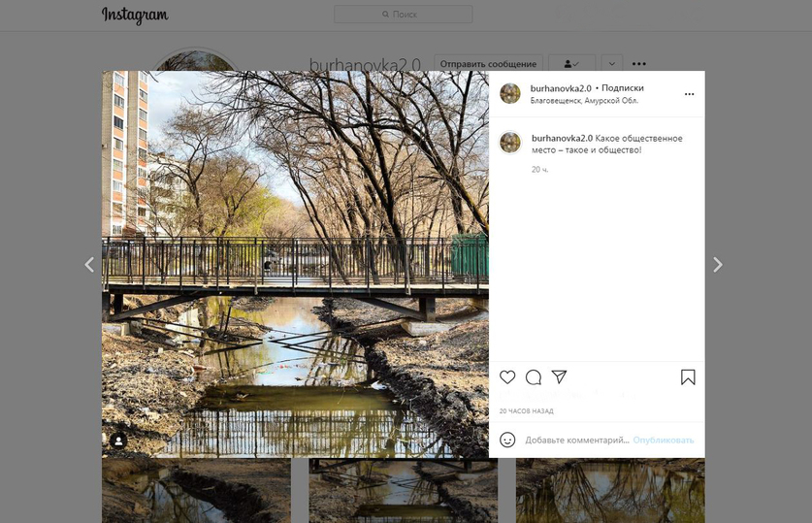Open the middle thumbnail in the grid below

tap(404, 490)
